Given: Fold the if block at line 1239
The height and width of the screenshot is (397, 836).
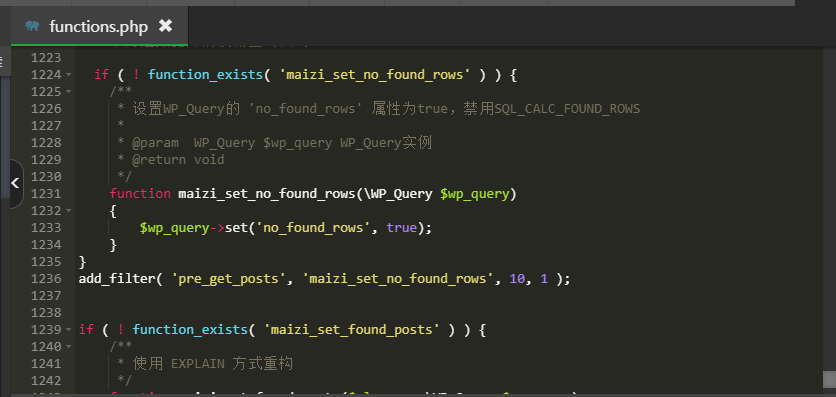Looking at the screenshot, I should [x=69, y=330].
